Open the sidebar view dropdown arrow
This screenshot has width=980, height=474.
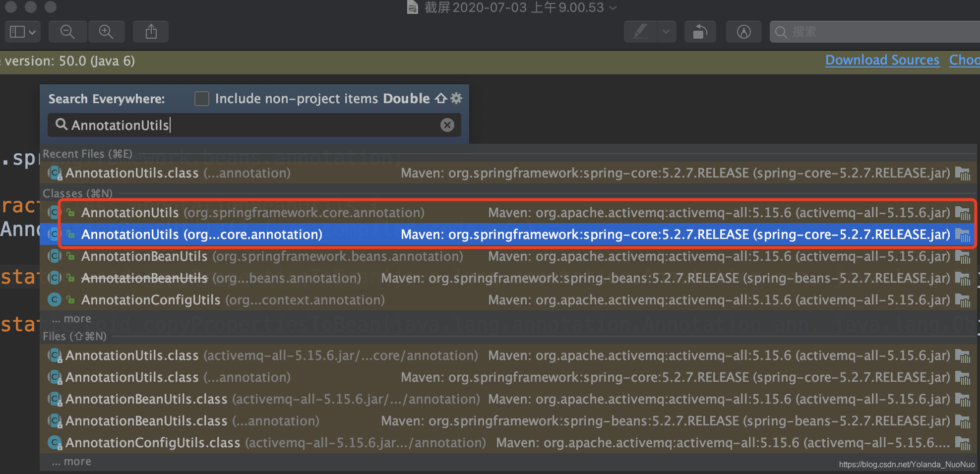(32, 32)
